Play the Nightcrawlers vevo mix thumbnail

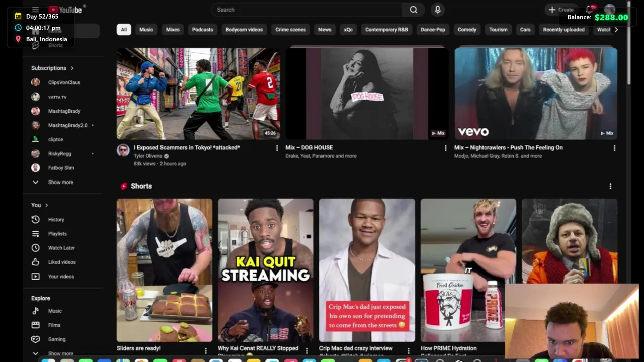pyautogui.click(x=536, y=94)
